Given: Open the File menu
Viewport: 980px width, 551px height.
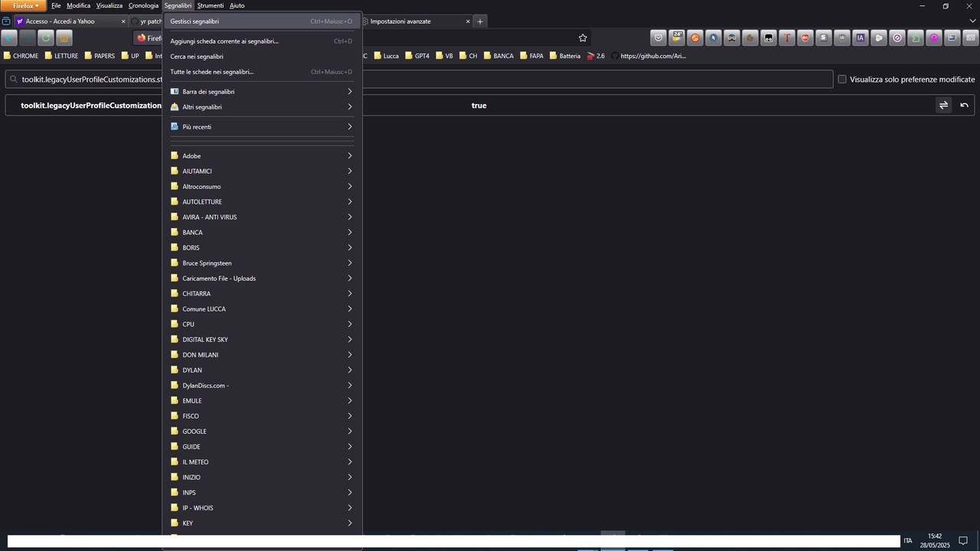Looking at the screenshot, I should pyautogui.click(x=56, y=5).
